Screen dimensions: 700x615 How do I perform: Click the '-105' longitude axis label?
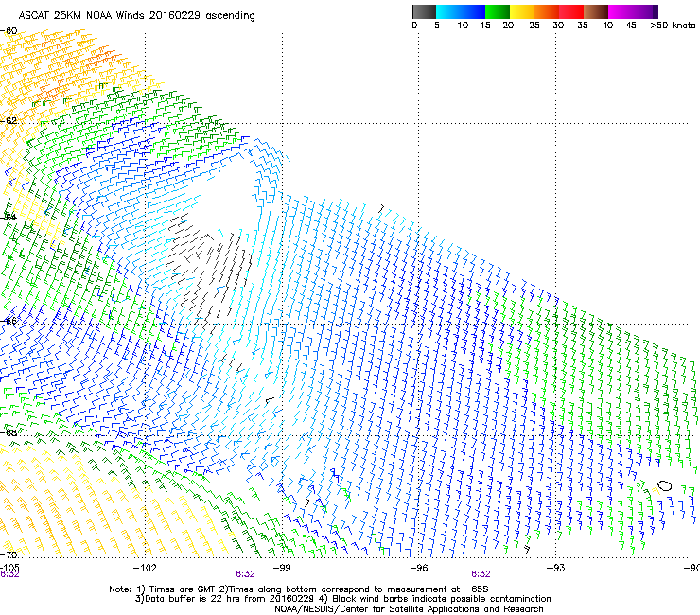tap(9, 568)
